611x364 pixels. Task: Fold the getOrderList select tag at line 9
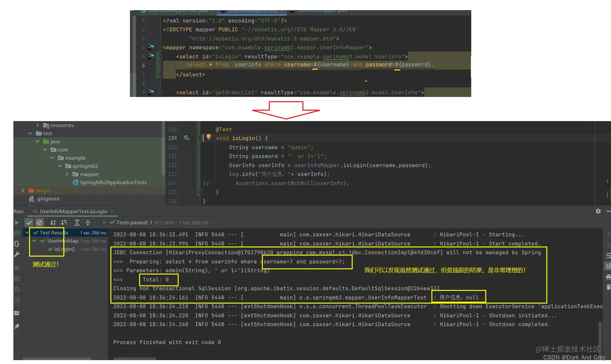click(x=160, y=93)
